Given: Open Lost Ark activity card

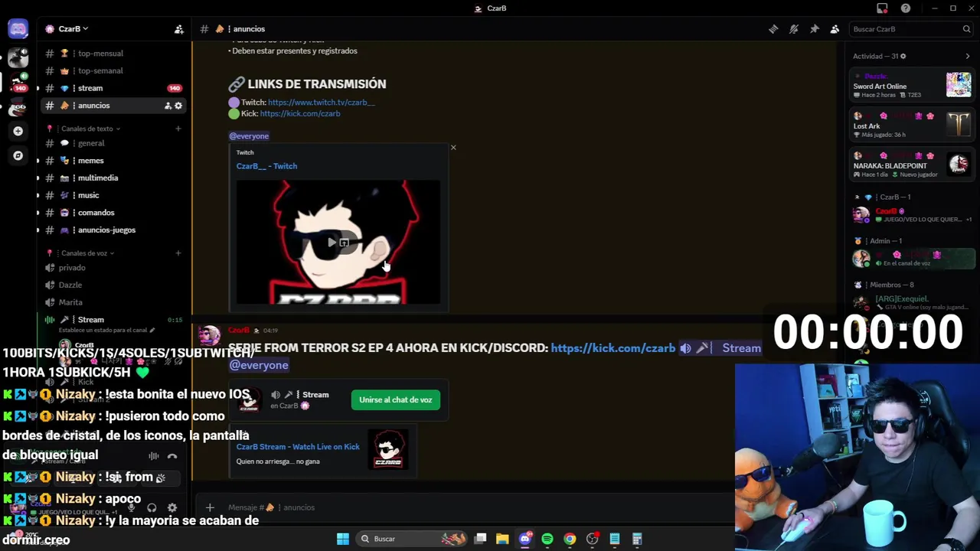Looking at the screenshot, I should coord(912,126).
